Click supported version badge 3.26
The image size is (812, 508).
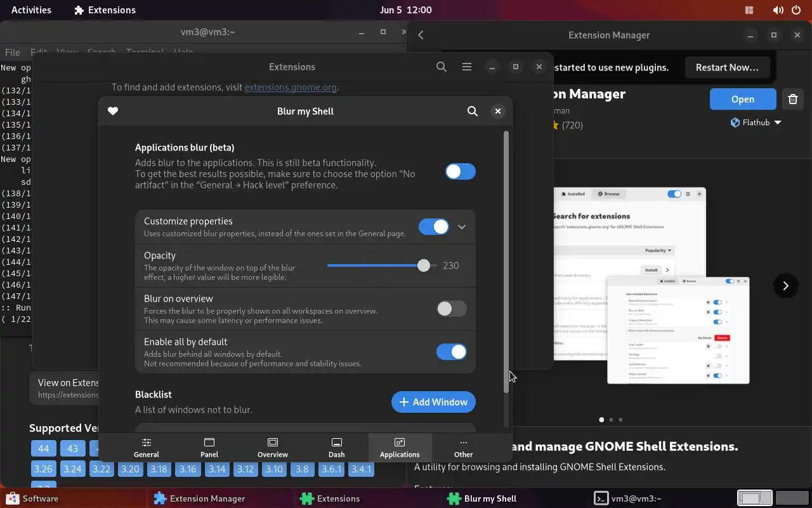click(43, 469)
